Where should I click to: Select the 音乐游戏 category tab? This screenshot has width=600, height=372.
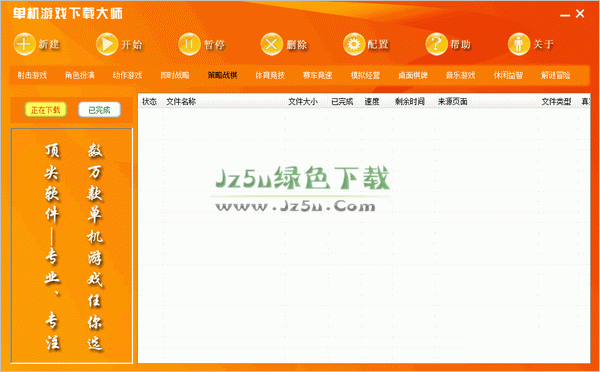(x=460, y=75)
